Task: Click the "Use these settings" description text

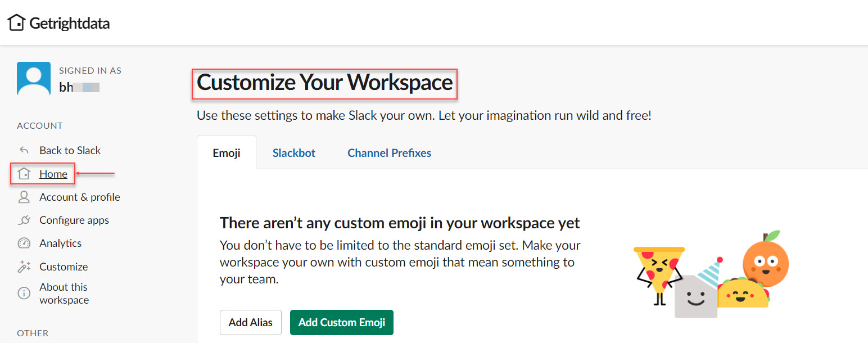Action: (x=424, y=115)
